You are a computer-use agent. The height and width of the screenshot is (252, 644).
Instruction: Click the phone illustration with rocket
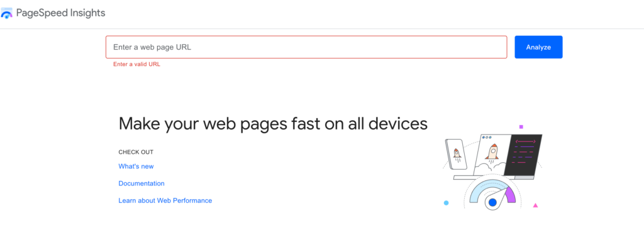(x=457, y=154)
